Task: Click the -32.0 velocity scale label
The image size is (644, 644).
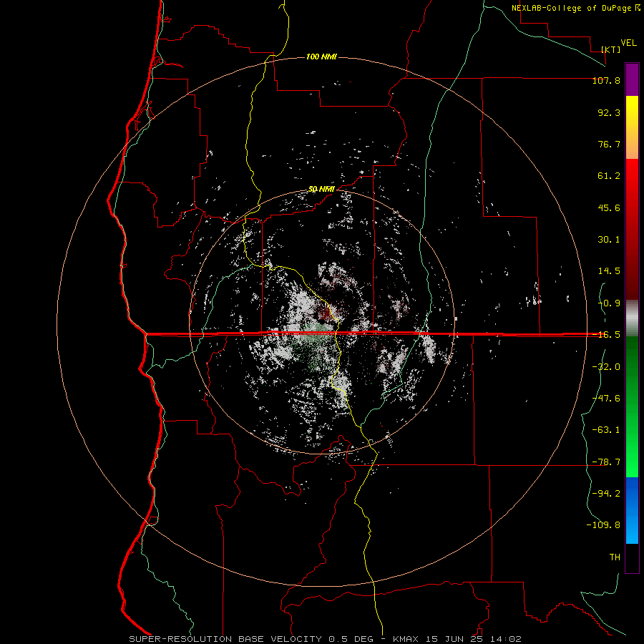Action: click(606, 366)
